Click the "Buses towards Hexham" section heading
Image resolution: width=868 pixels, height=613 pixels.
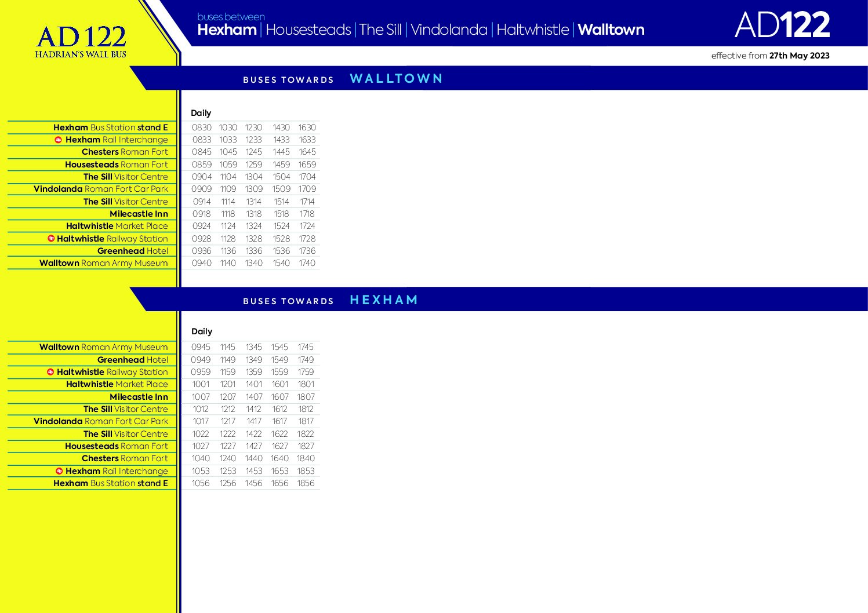click(x=331, y=300)
